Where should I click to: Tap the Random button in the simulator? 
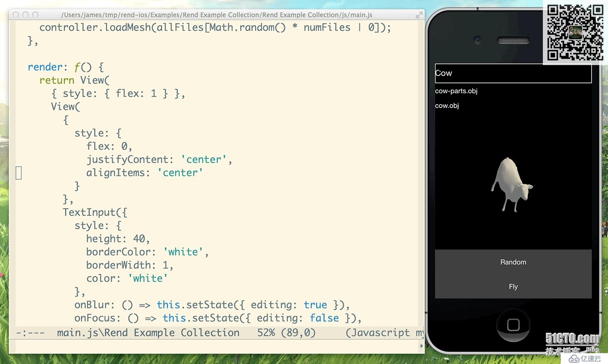[x=513, y=262]
